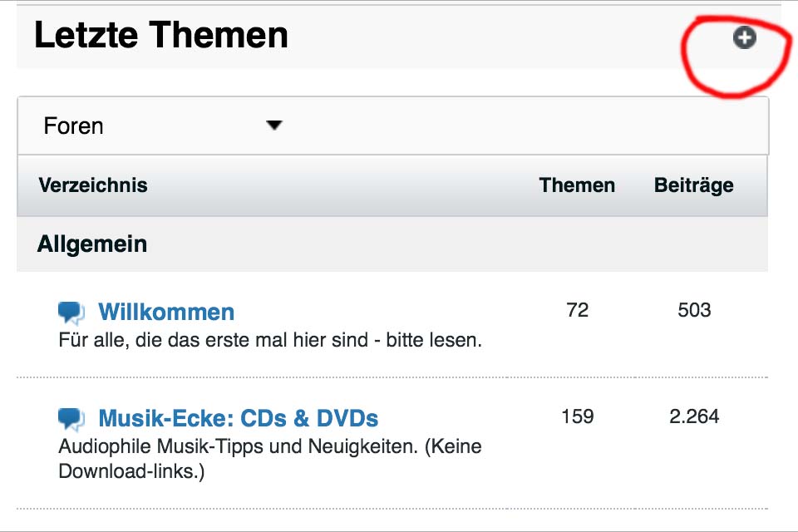798x532 pixels.
Task: Click the Letzte Themen heading
Action: pos(161,36)
